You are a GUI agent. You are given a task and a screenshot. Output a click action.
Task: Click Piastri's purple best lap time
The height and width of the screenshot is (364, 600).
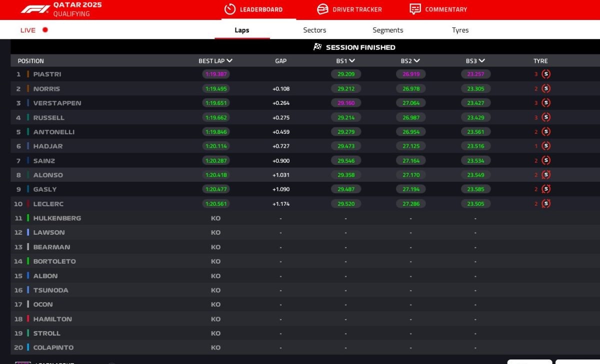tap(216, 74)
